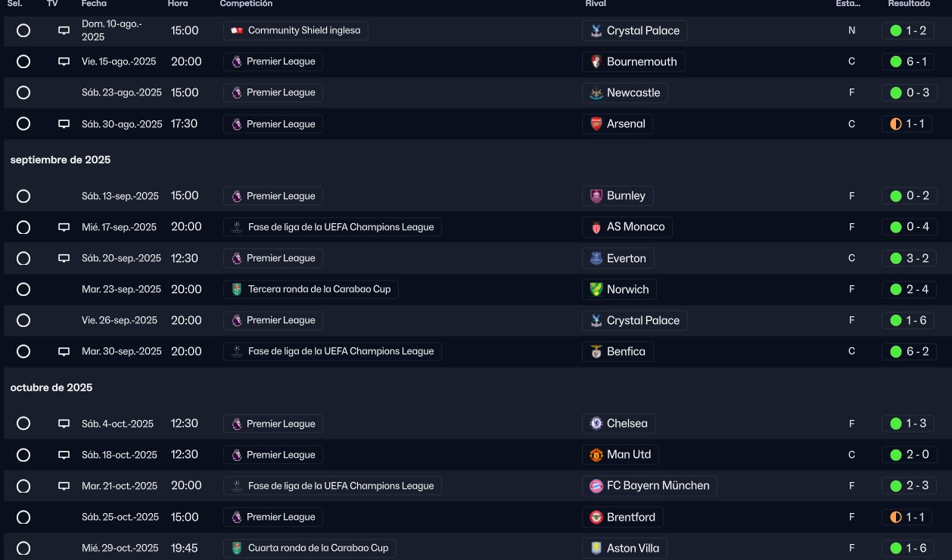The height and width of the screenshot is (560, 952).
Task: Click the TV broadcast icon for Benfica match
Action: click(x=64, y=352)
